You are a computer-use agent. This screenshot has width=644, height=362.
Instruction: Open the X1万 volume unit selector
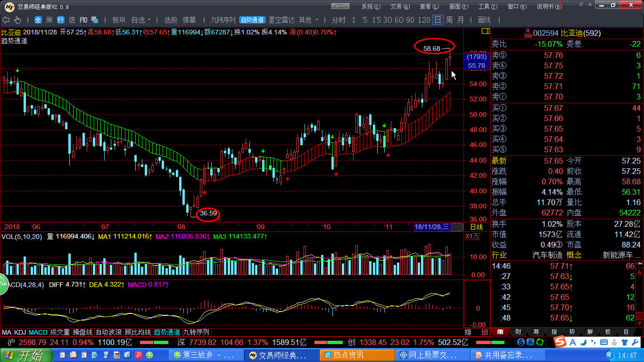[472, 236]
